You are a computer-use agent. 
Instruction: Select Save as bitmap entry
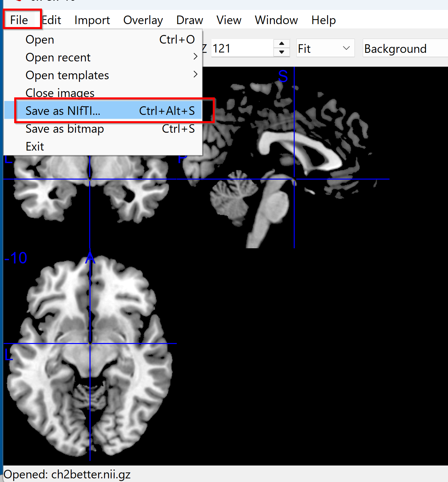click(x=64, y=129)
